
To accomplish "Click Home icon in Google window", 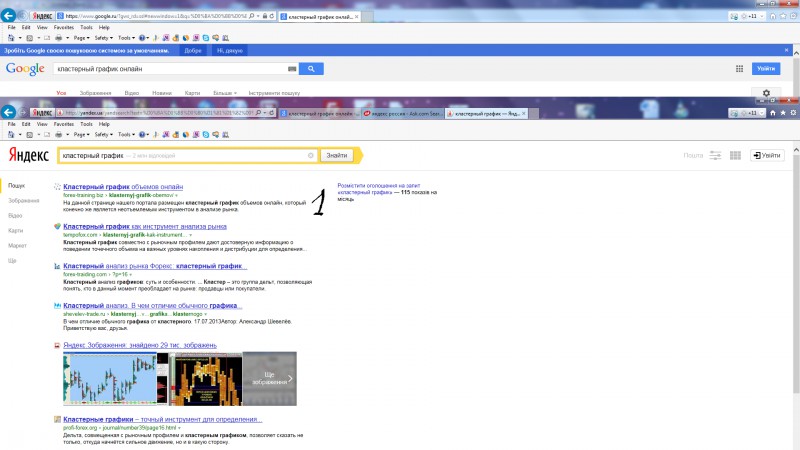I will (772, 16).
